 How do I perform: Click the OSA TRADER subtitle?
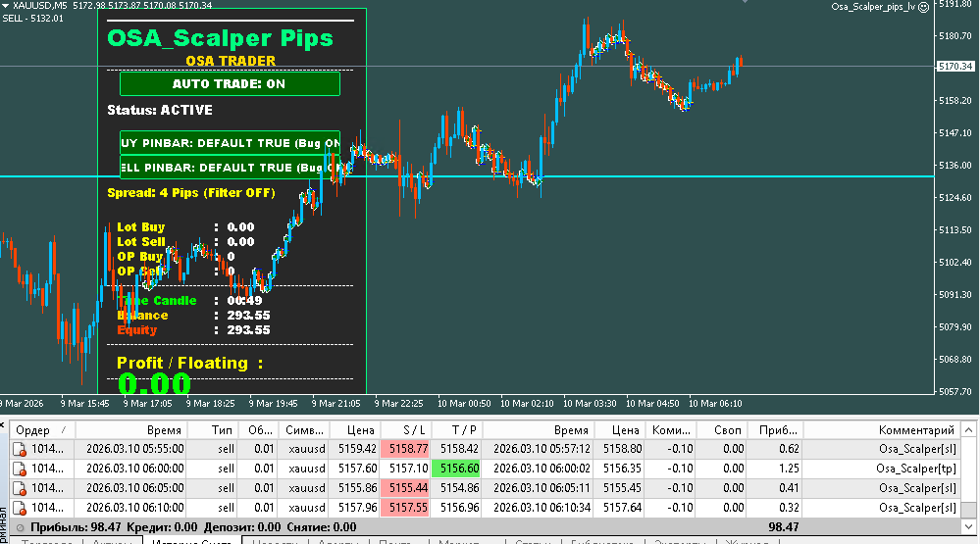pos(231,61)
